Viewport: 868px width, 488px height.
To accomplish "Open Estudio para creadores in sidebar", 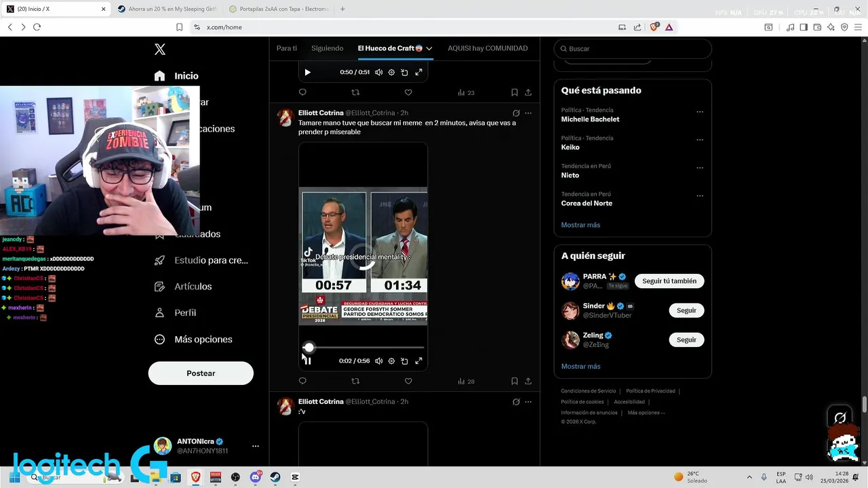I will (201, 260).
